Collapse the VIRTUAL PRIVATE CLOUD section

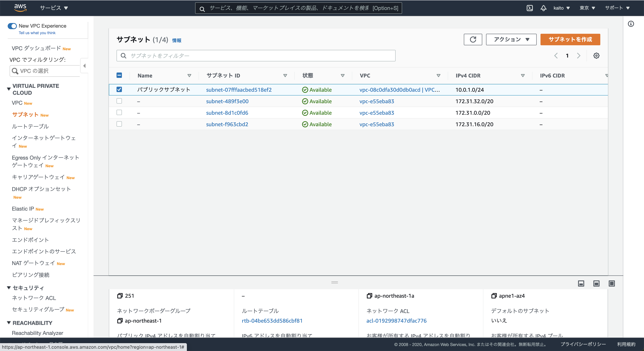(9, 89)
